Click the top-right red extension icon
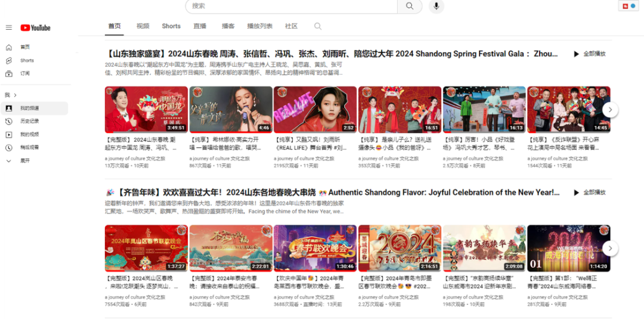 [625, 6]
